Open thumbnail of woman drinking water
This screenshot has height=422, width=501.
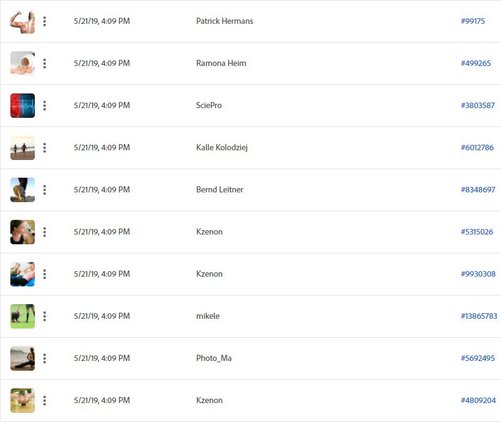(x=23, y=232)
